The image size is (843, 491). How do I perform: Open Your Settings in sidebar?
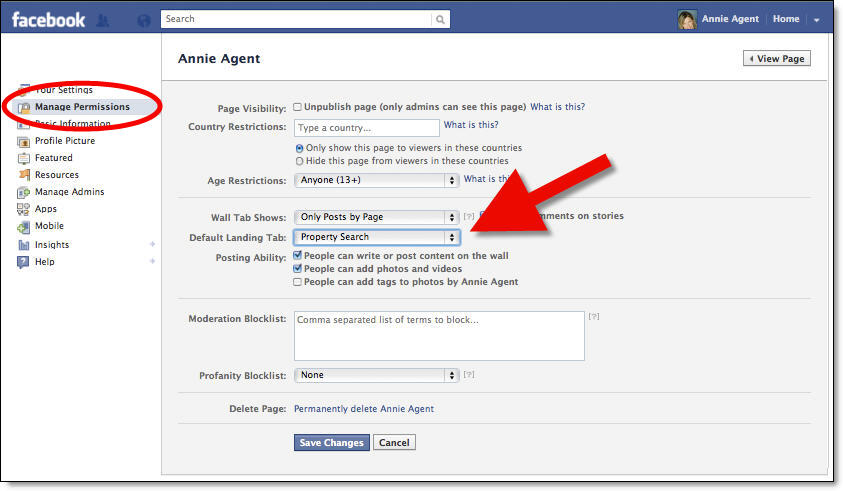64,90
